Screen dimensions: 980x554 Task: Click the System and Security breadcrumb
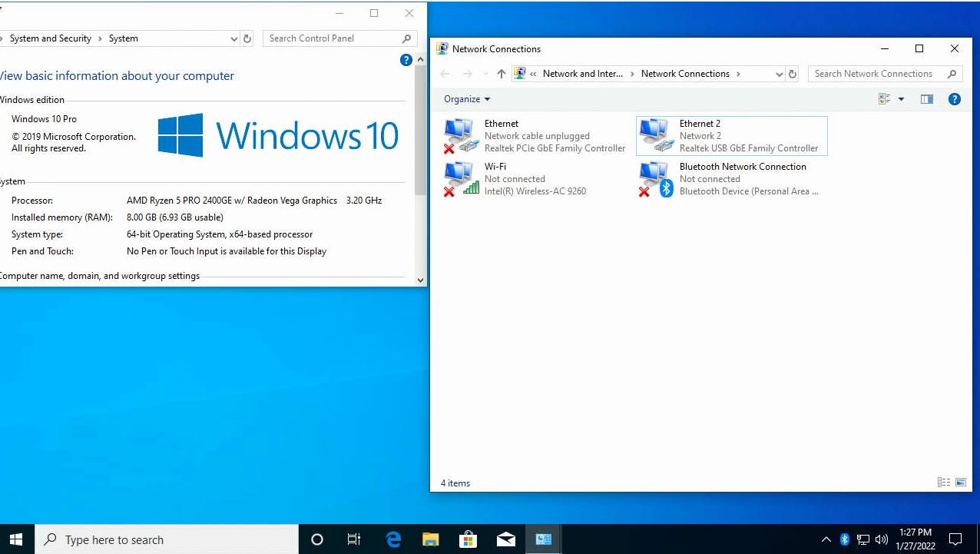51,38
